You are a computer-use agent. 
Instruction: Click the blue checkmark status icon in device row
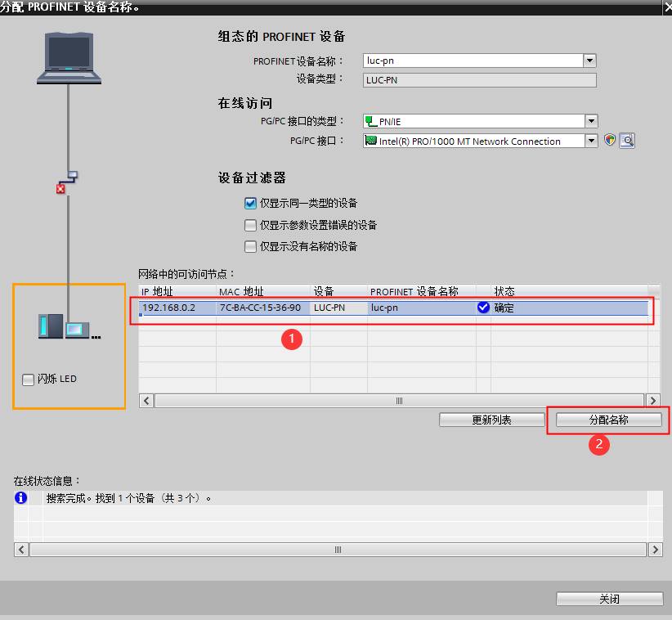point(483,308)
